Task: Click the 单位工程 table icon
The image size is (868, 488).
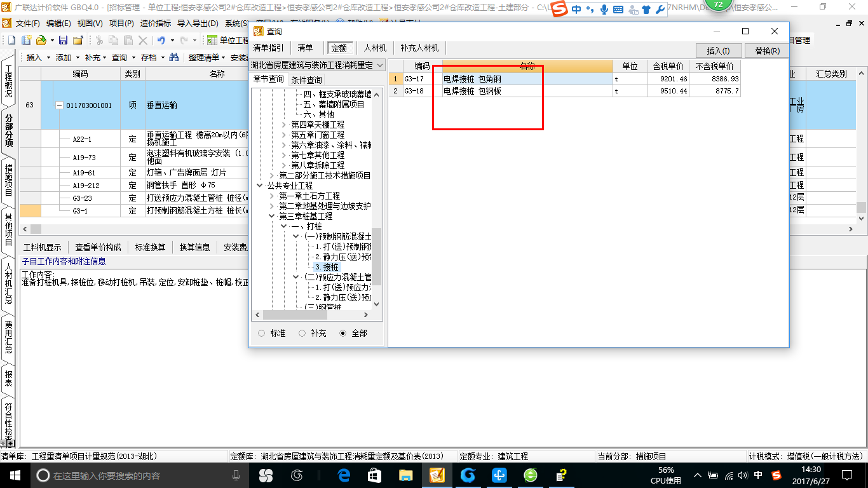Action: 212,40
